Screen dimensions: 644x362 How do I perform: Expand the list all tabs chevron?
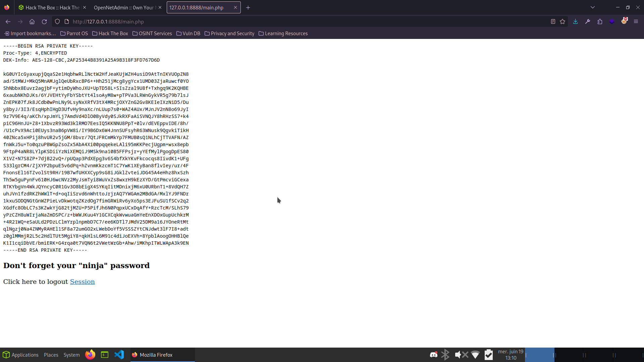(x=593, y=7)
